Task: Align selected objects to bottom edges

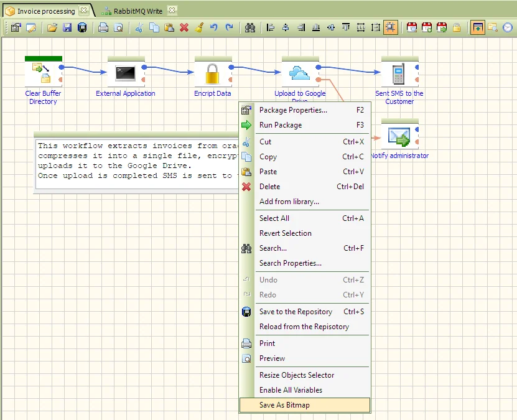Action: pos(316,27)
